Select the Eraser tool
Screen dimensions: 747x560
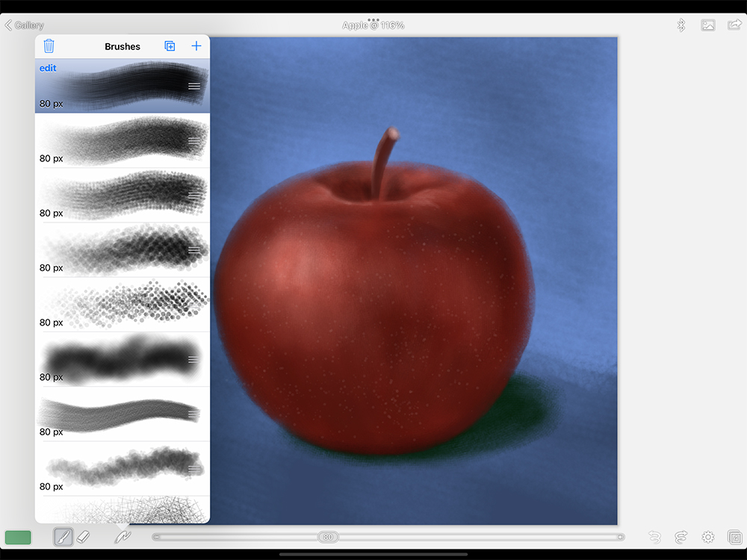84,537
